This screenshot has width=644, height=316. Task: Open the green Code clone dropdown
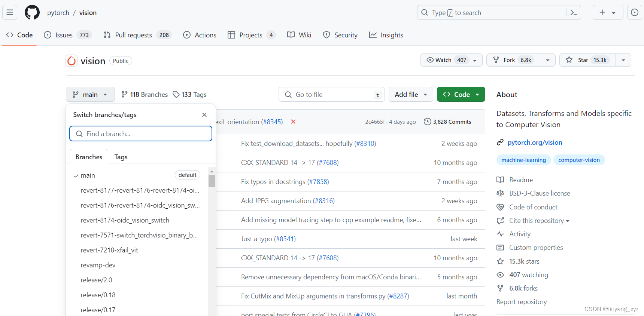tap(461, 94)
